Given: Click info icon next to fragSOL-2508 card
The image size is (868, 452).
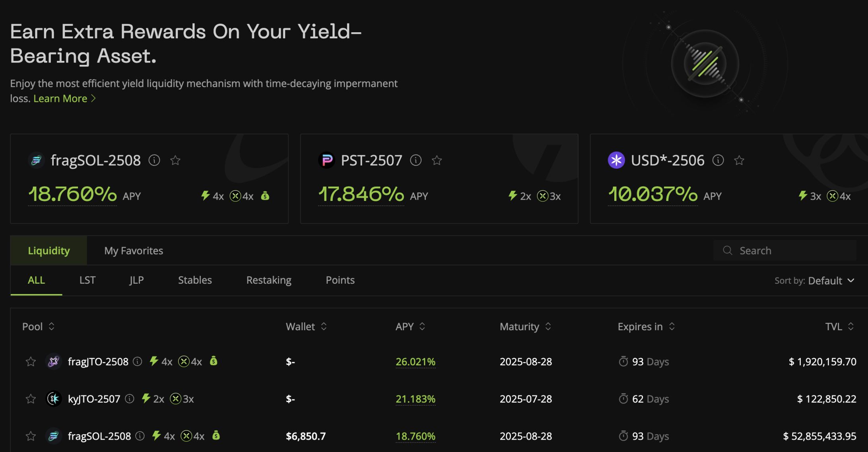Looking at the screenshot, I should [x=154, y=160].
